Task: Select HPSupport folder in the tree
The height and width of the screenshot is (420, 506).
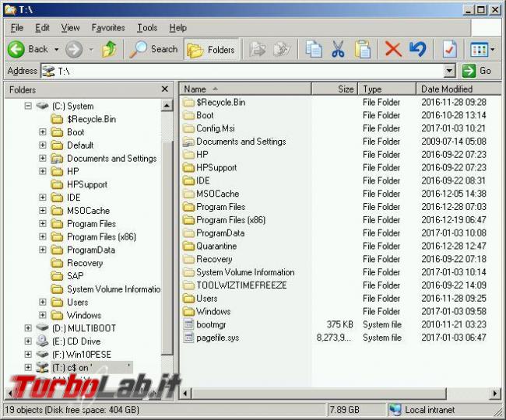Action: [79, 184]
